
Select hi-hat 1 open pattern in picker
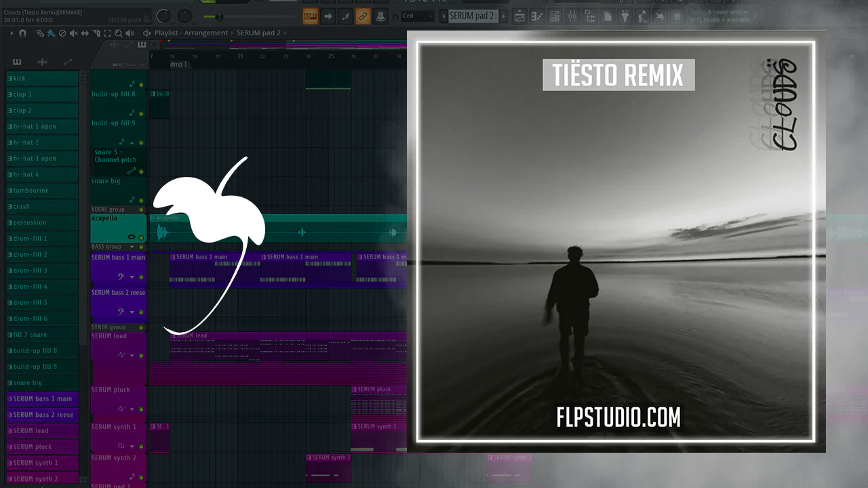point(42,127)
